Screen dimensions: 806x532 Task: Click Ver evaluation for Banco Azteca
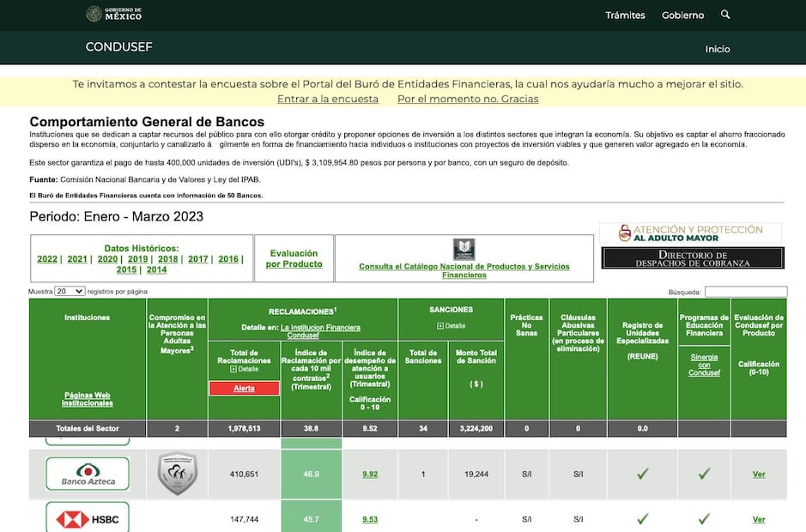759,475
